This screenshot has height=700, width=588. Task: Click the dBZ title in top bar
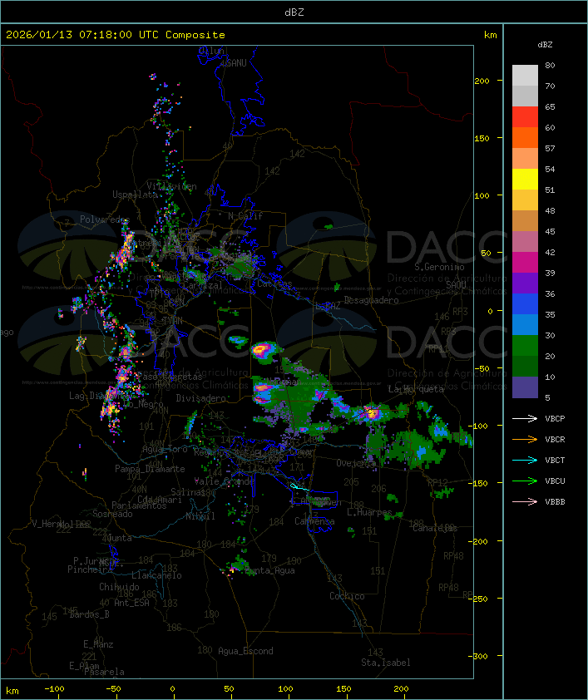point(294,12)
